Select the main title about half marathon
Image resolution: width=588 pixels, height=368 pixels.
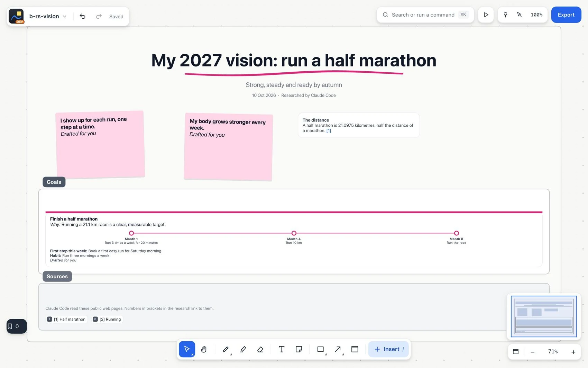pyautogui.click(x=294, y=60)
